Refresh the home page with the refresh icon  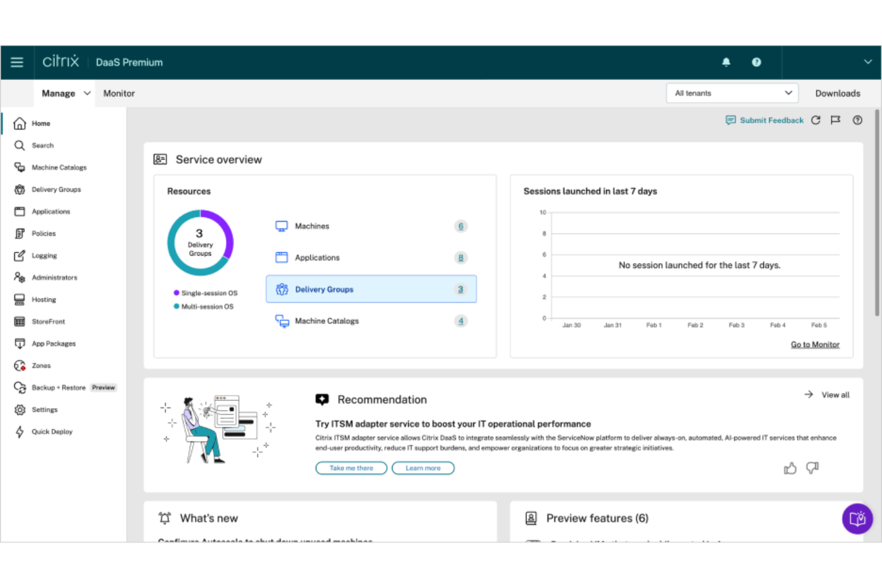pos(816,120)
